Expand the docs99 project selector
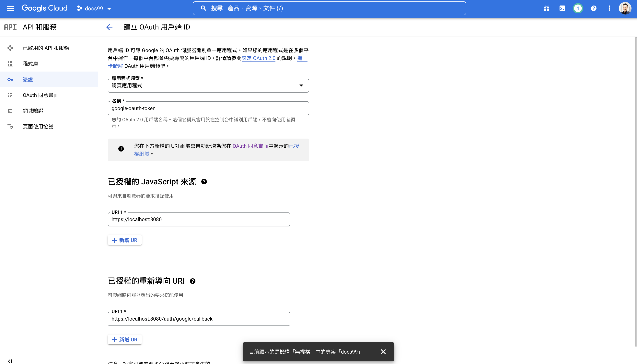Image resolution: width=637 pixels, height=364 pixels. 94,8
